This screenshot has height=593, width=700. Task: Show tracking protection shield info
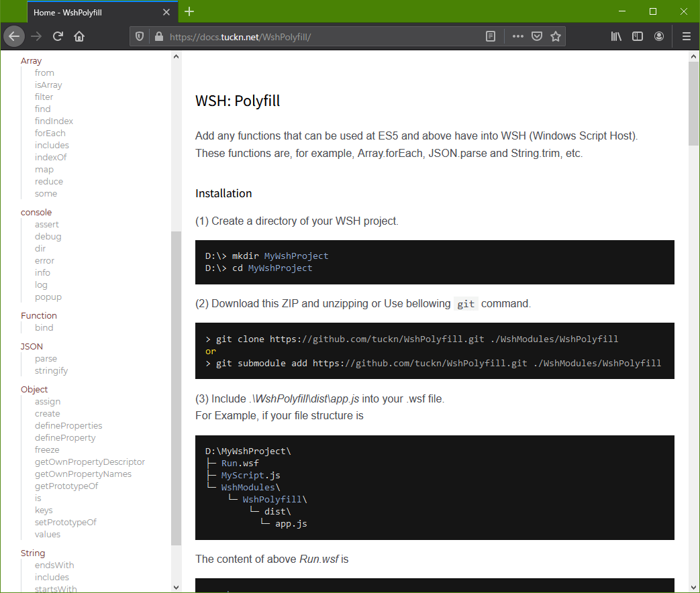[140, 36]
